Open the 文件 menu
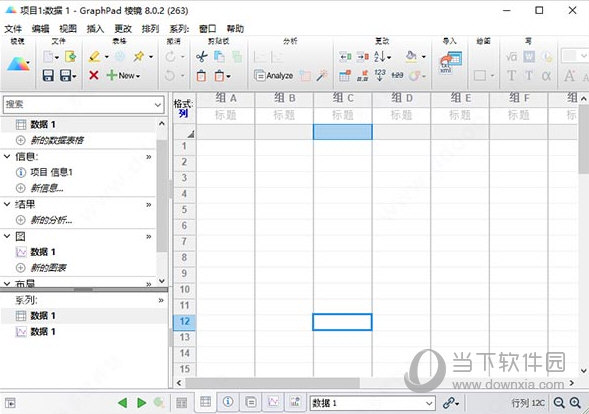This screenshot has height=414, width=589. point(13,29)
